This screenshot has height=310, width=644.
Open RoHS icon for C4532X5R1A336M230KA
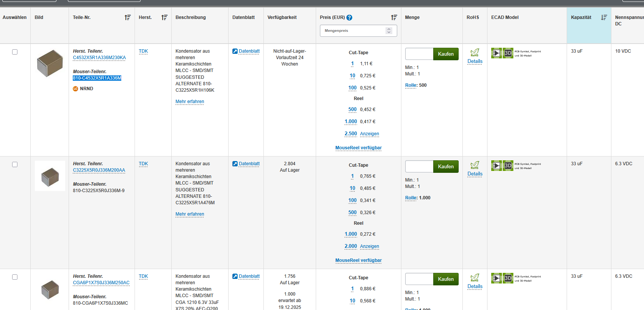tap(475, 52)
